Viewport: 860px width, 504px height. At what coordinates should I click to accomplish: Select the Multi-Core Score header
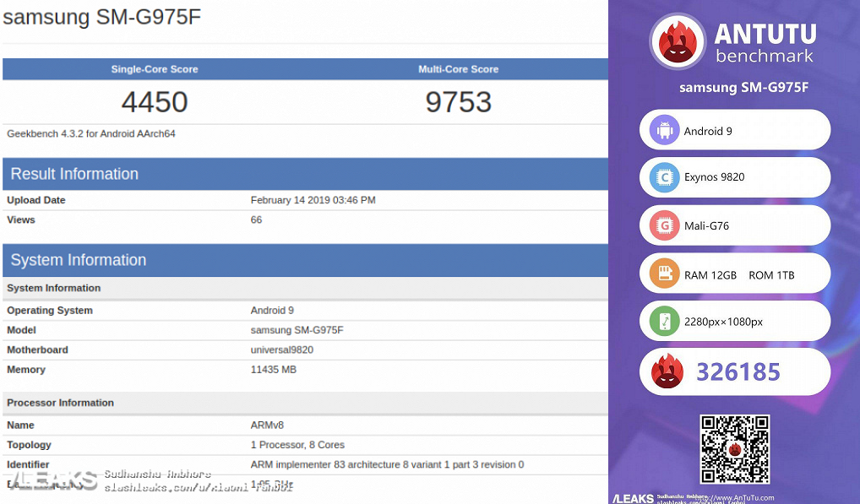[459, 69]
